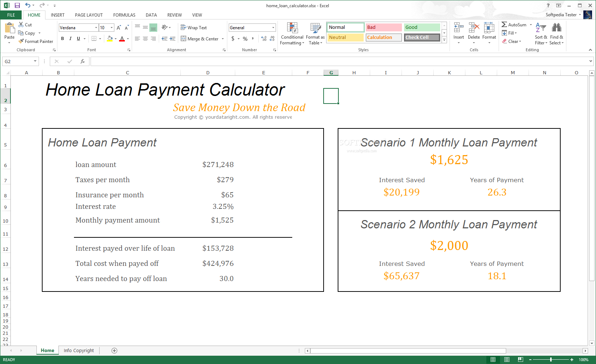This screenshot has height=364, width=596.
Task: Open Sort & Filter menu
Action: click(x=541, y=34)
